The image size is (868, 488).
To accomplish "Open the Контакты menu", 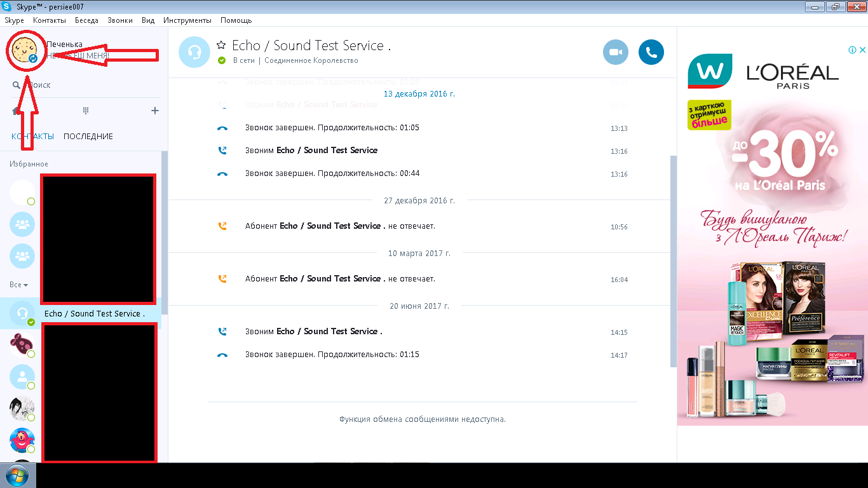I will 50,20.
